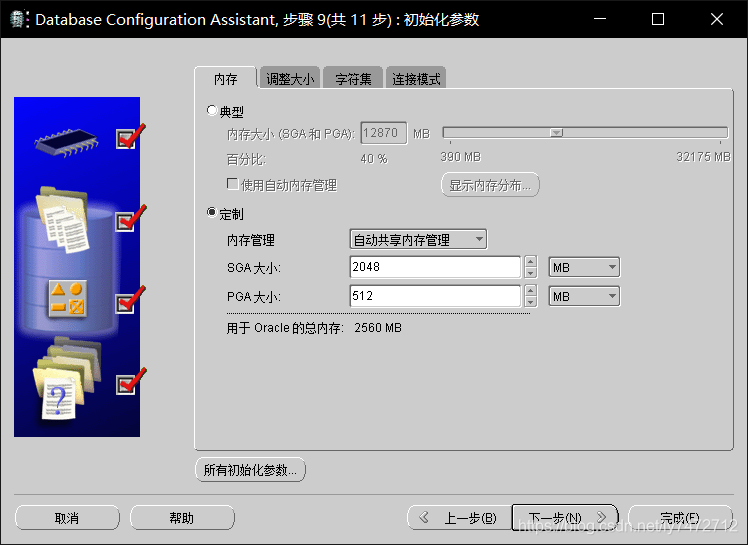Click the 390 MB minimum label
The image size is (748, 545).
coord(460,157)
